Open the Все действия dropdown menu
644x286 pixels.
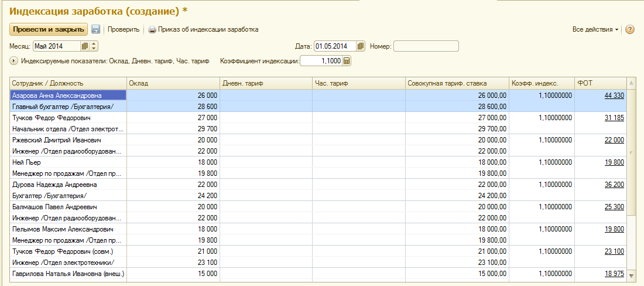click(595, 29)
